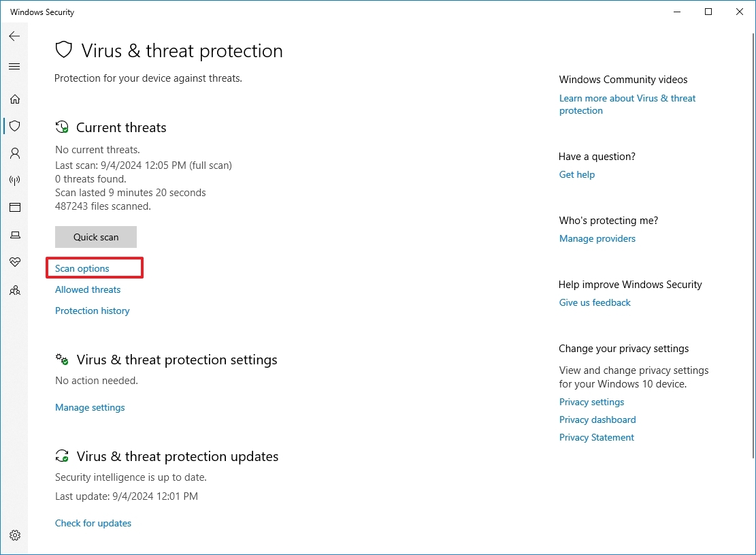Open the Settings gear icon

pos(15,535)
